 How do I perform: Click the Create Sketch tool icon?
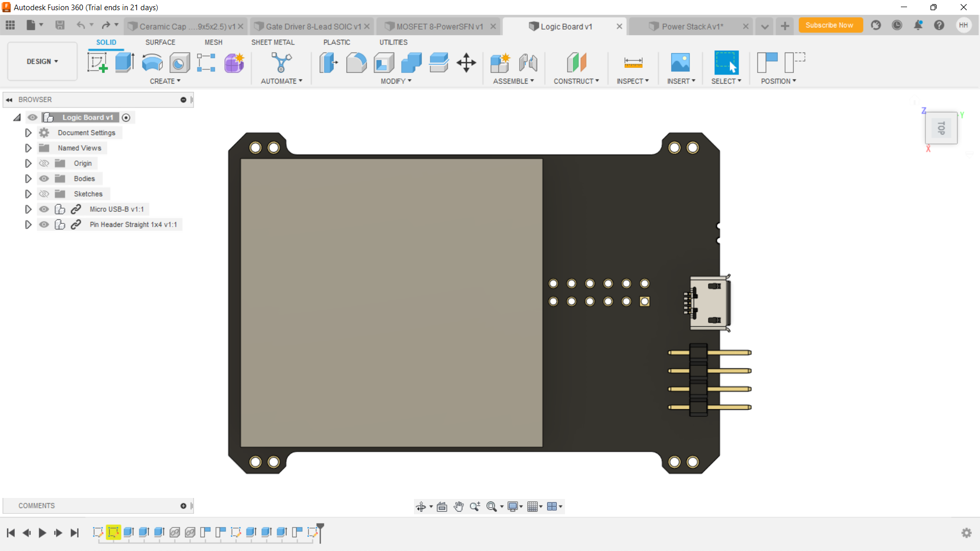click(x=97, y=63)
